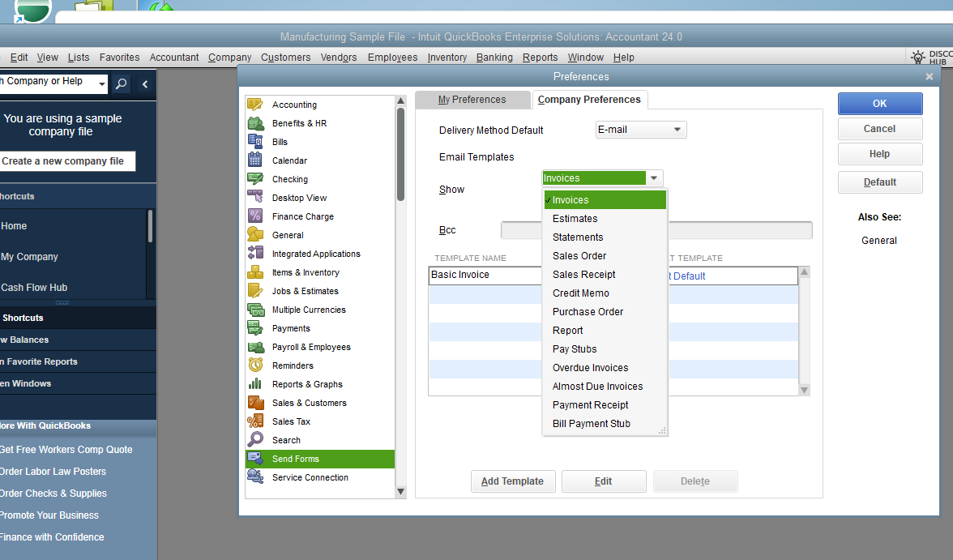Click the Help button in Preferences
The image size is (953, 560).
tap(880, 155)
